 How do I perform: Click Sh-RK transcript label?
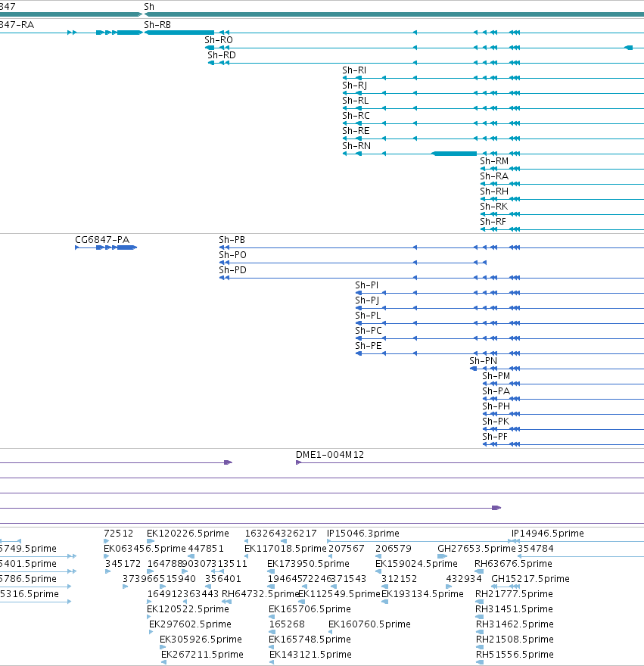pyautogui.click(x=493, y=207)
